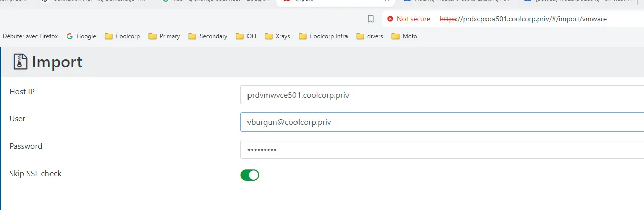Viewport: 644px width, 210px height.
Task: Open the Moto bookmarks folder
Action: [x=404, y=36]
